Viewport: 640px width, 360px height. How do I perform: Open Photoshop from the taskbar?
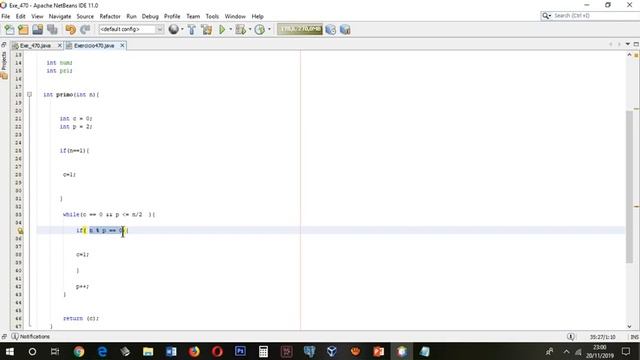[x=240, y=351]
